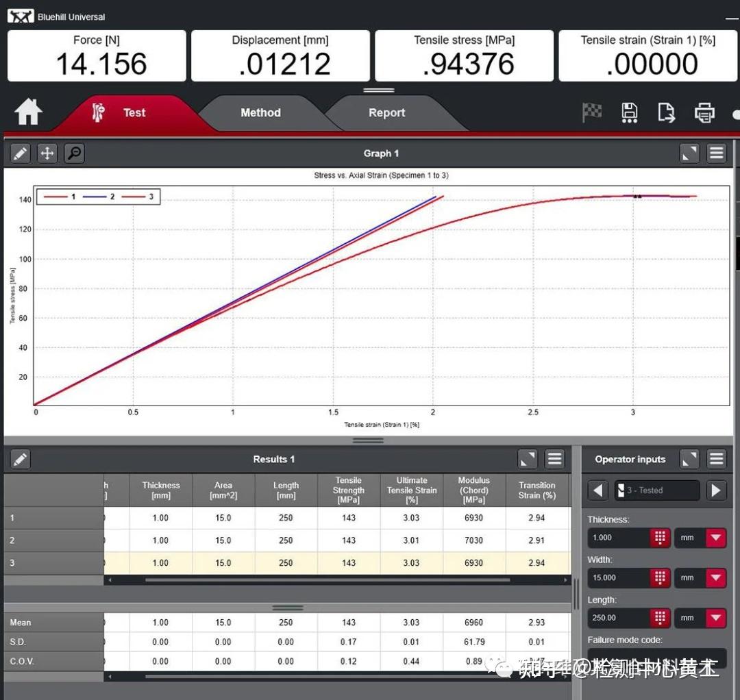The width and height of the screenshot is (740, 700).
Task: Select specimen row 3 in Results
Action: pos(287,563)
